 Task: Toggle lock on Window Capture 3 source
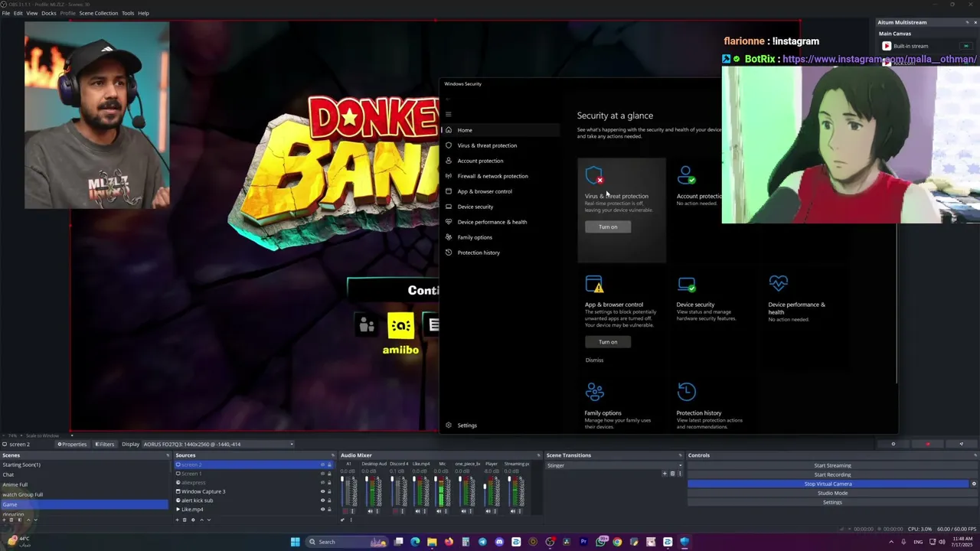[329, 491]
